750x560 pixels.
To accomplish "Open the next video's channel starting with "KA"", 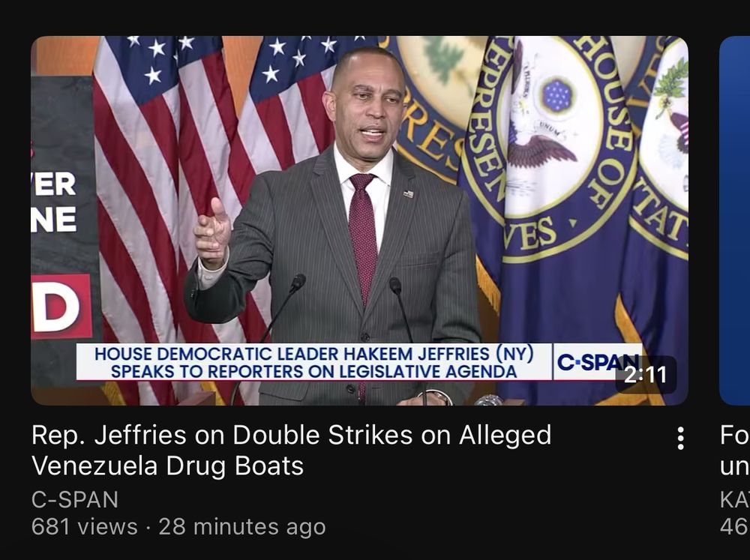I will point(735,500).
